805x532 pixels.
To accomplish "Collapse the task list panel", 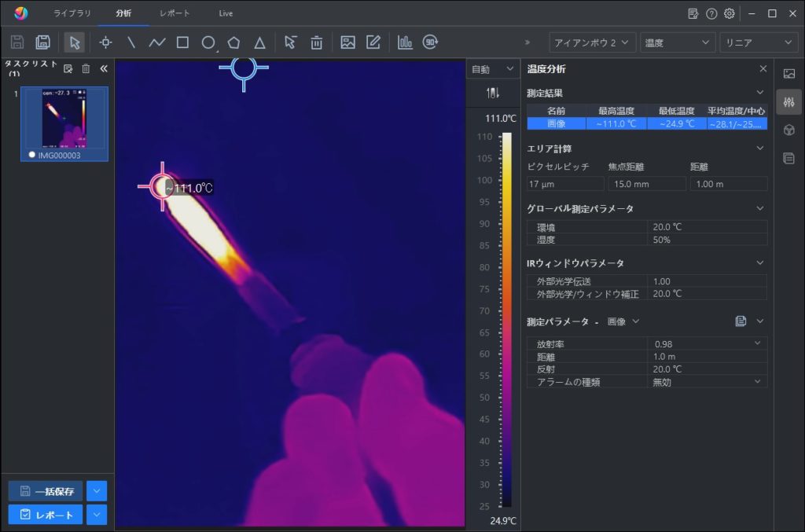I will 104,68.
